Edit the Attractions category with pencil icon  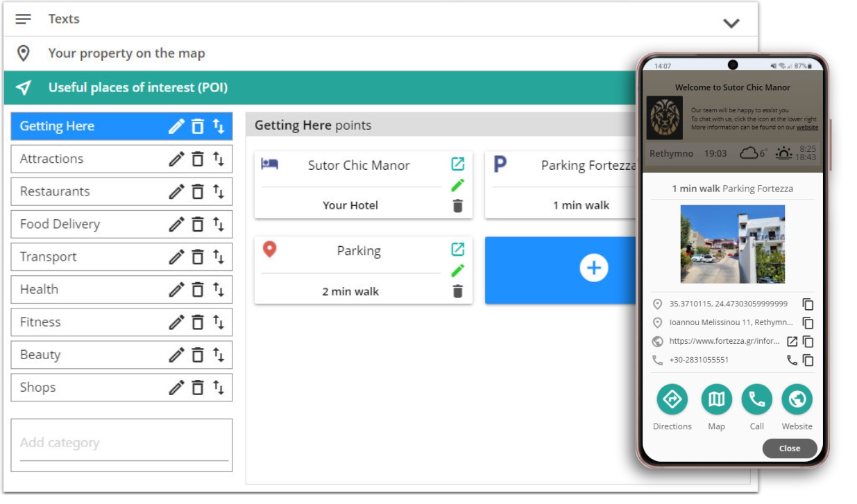pyautogui.click(x=177, y=159)
